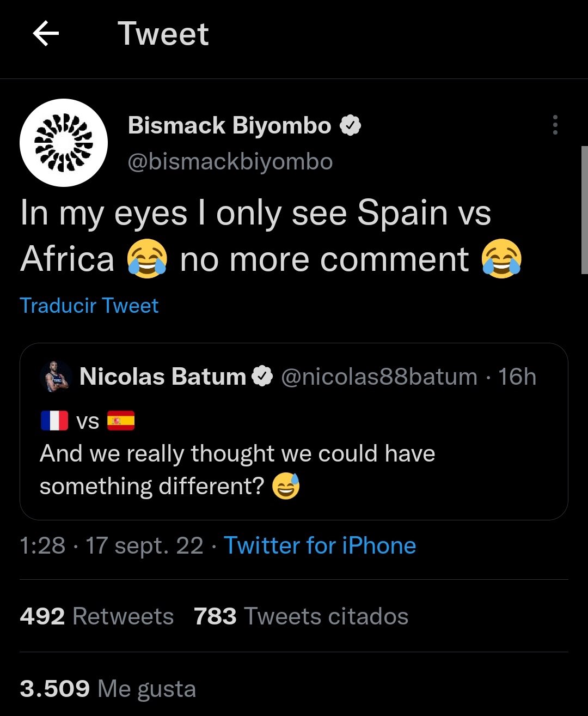The height and width of the screenshot is (716, 588).
Task: Tap the French flag emoji
Action: click(54, 421)
